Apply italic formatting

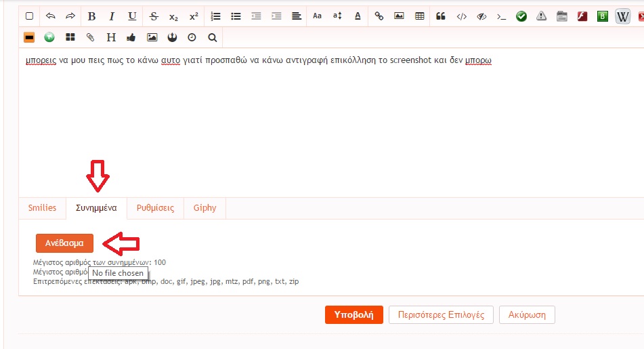pos(112,16)
